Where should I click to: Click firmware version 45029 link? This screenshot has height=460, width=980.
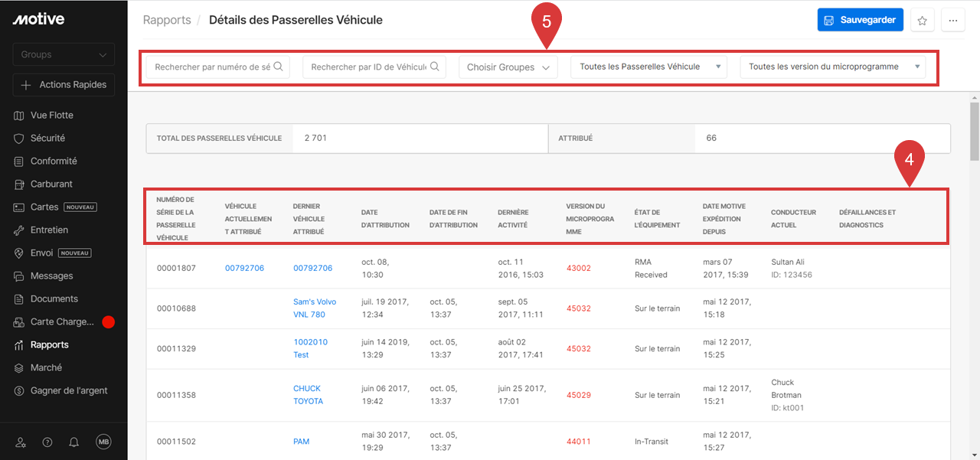pyautogui.click(x=579, y=395)
